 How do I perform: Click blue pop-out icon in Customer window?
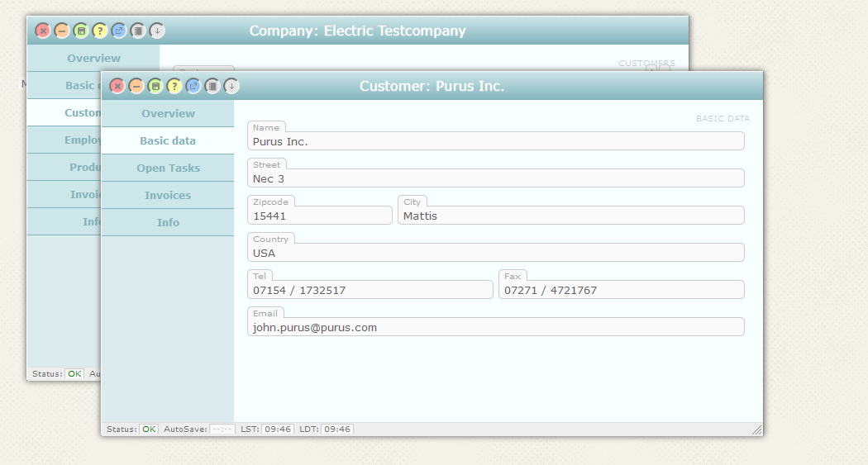point(193,86)
